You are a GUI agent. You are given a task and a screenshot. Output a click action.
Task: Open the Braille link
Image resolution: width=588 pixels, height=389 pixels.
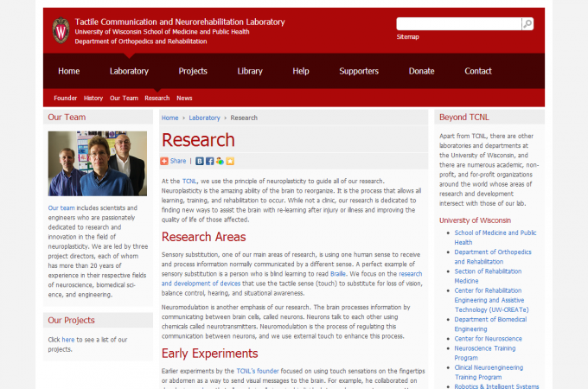click(x=338, y=274)
